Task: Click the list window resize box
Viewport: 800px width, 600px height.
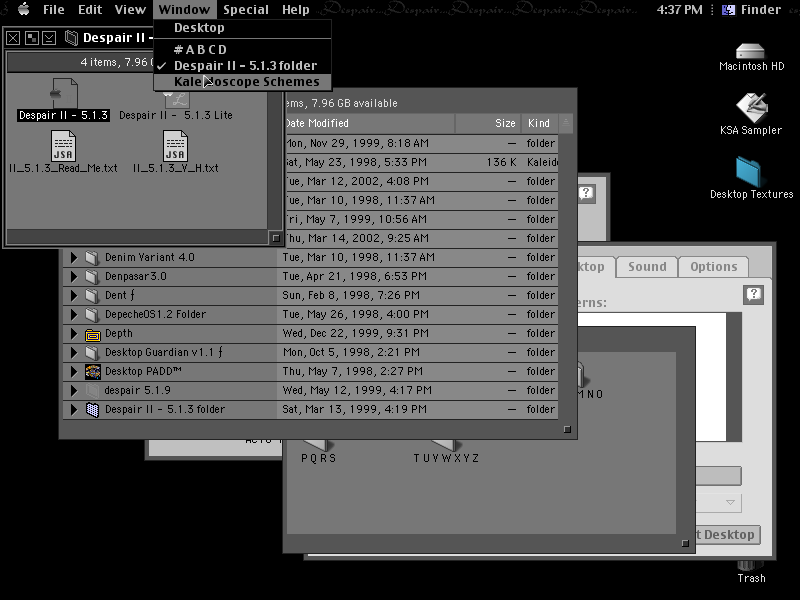Action: pos(567,429)
